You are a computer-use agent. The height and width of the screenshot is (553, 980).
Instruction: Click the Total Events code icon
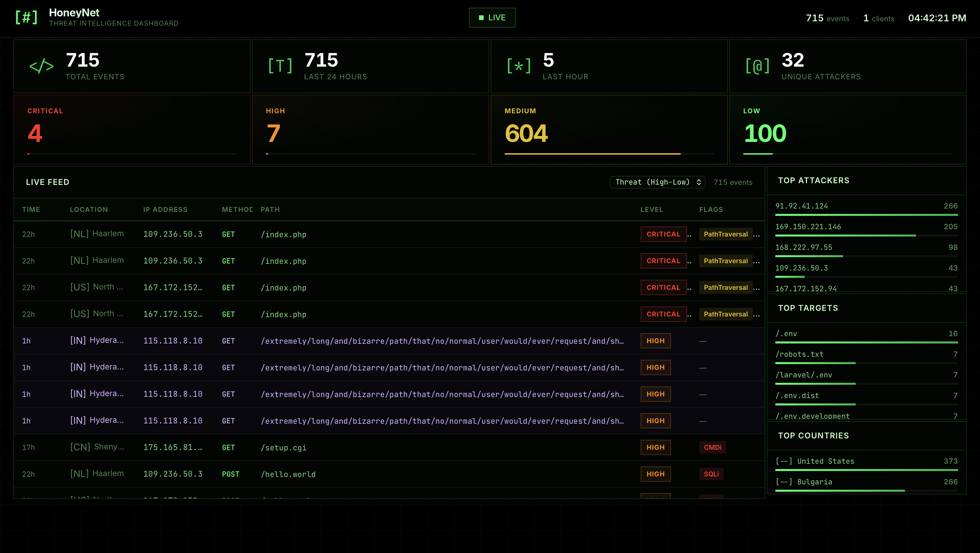tap(41, 66)
